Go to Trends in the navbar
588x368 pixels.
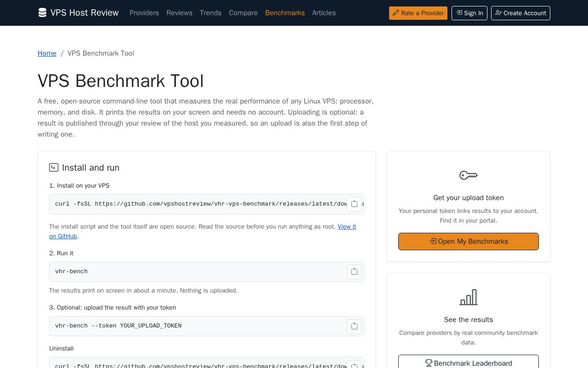click(210, 13)
